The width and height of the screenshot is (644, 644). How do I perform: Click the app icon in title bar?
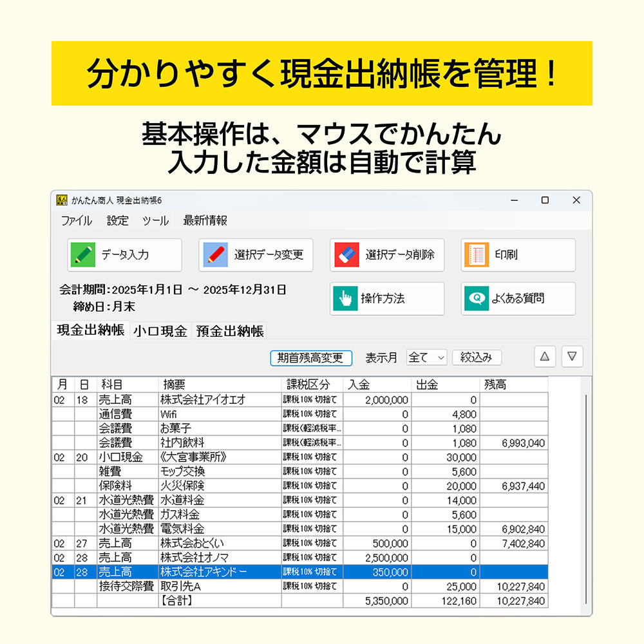[x=62, y=200]
